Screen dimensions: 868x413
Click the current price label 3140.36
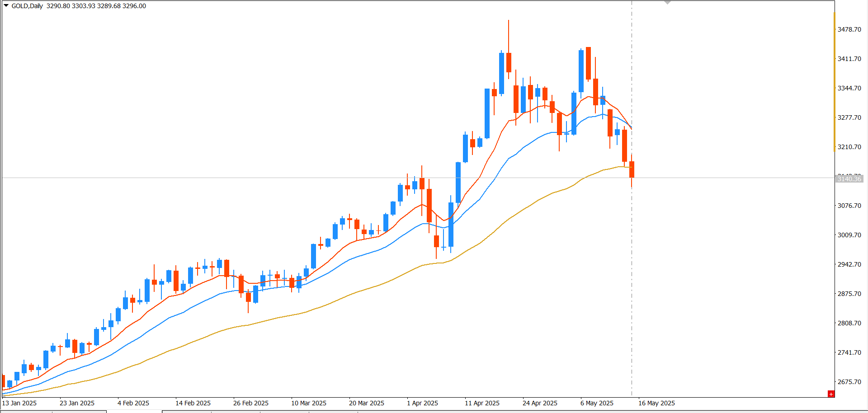tap(849, 179)
